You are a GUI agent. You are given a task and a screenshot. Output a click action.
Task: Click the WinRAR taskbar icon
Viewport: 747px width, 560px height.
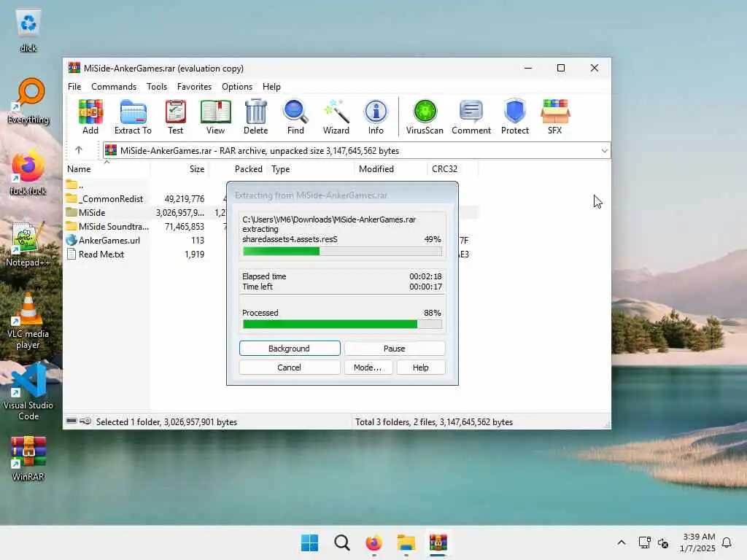pos(438,542)
